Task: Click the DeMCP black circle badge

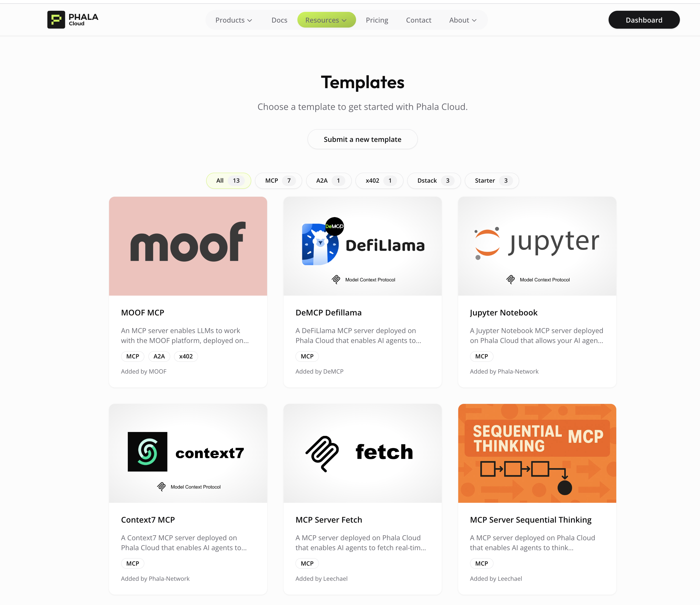Action: [335, 226]
